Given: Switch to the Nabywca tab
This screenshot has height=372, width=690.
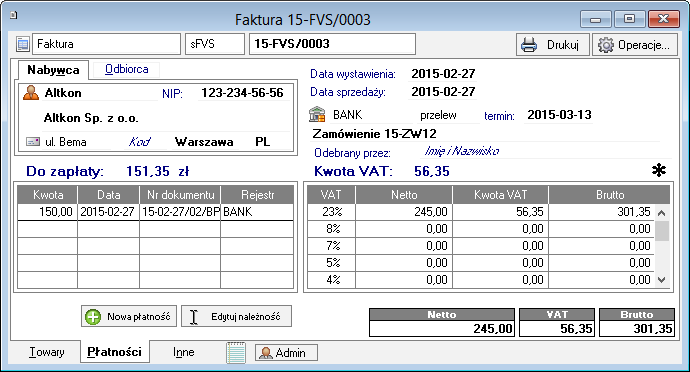Looking at the screenshot, I should 53,70.
